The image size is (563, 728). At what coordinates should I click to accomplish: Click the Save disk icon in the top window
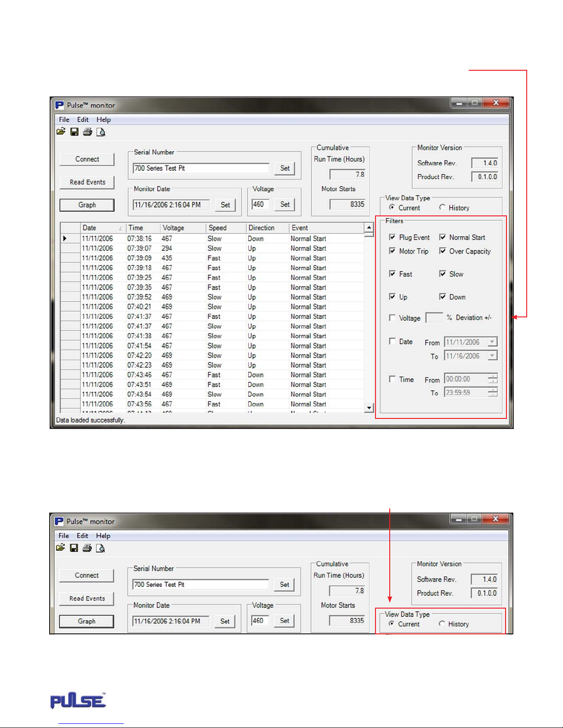pos(74,132)
